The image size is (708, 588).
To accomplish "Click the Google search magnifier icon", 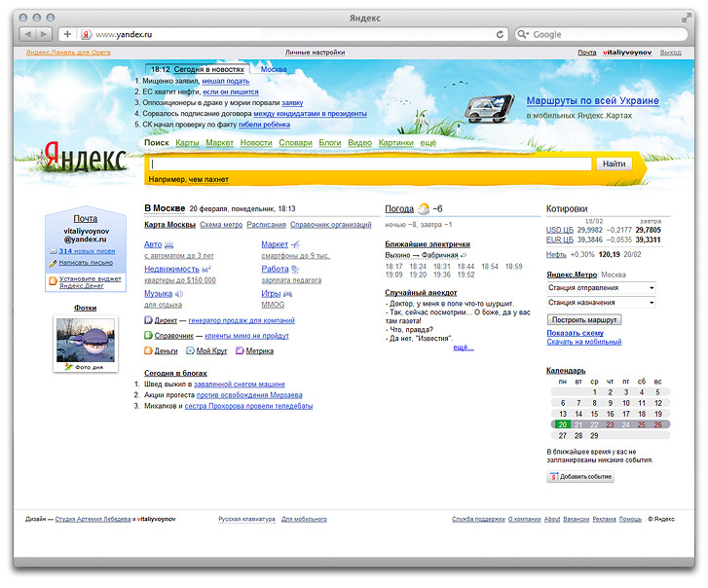I will [x=522, y=34].
